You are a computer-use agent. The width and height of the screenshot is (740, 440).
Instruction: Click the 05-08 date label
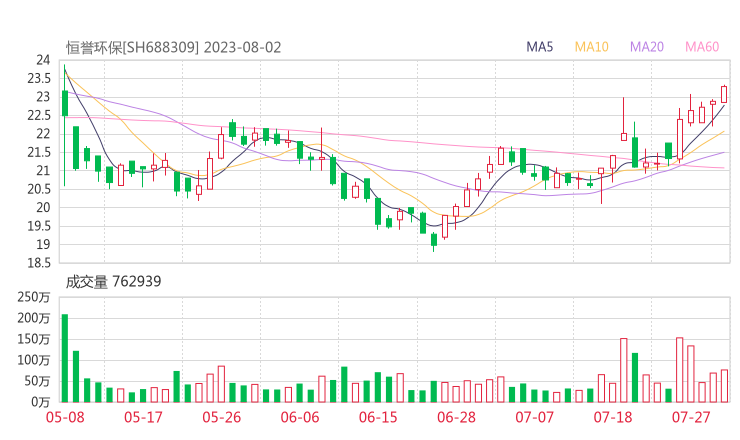pos(65,417)
